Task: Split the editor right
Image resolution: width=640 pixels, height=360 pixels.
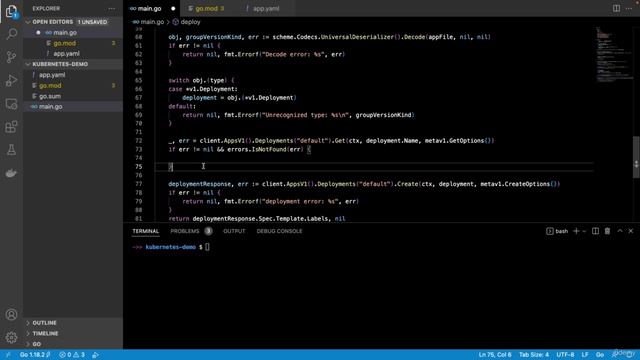Action: pyautogui.click(x=616, y=8)
